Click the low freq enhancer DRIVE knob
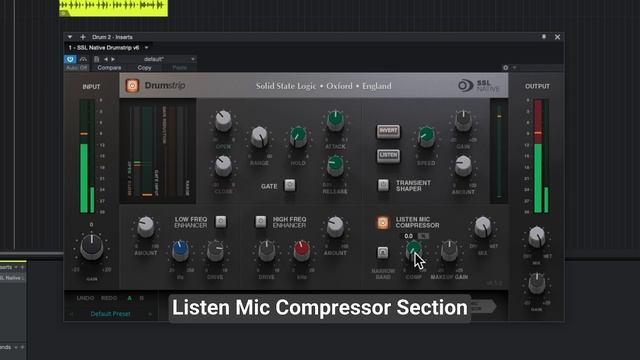640x360 pixels. tap(215, 251)
